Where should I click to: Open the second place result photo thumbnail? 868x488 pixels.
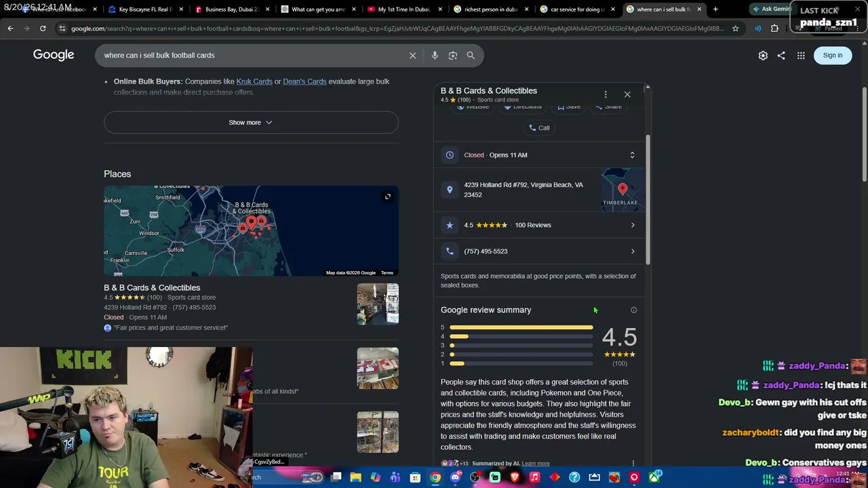coord(378,368)
